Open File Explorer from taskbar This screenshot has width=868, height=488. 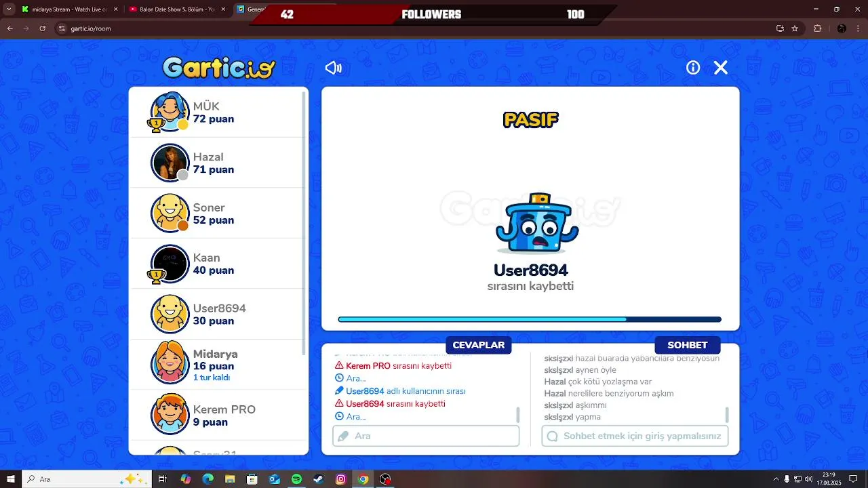(x=230, y=479)
